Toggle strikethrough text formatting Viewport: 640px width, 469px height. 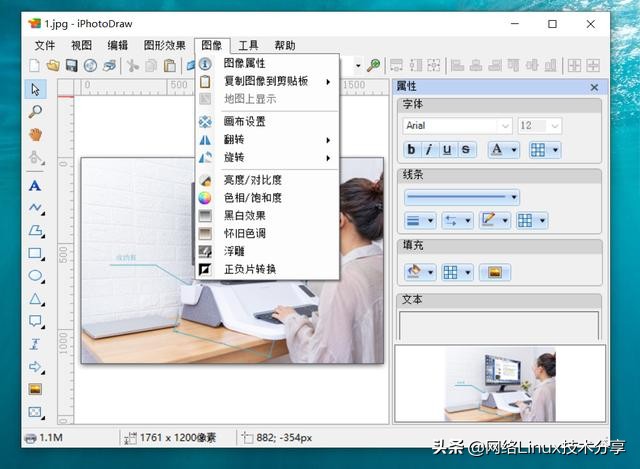click(465, 150)
